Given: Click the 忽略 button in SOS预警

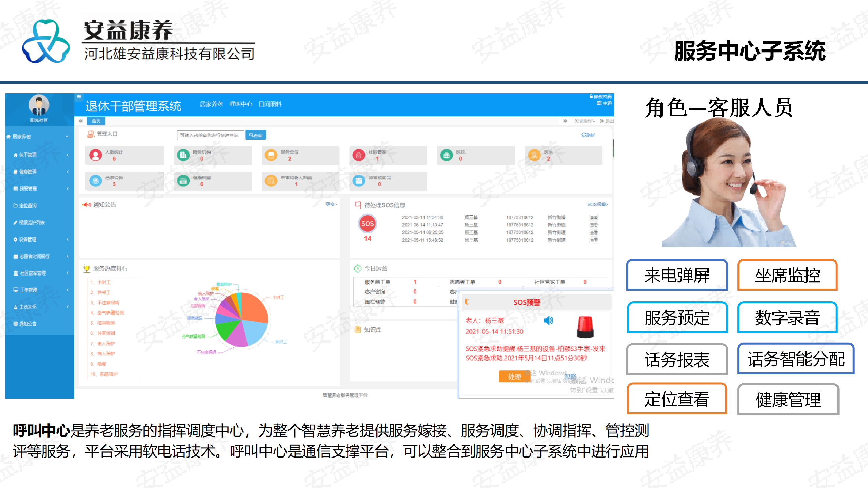Looking at the screenshot, I should click(571, 377).
